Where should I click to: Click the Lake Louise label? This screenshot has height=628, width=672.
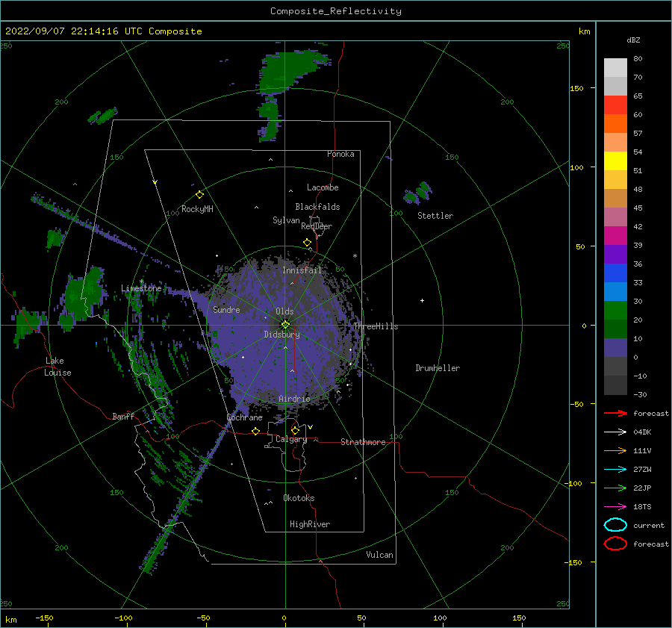click(57, 367)
